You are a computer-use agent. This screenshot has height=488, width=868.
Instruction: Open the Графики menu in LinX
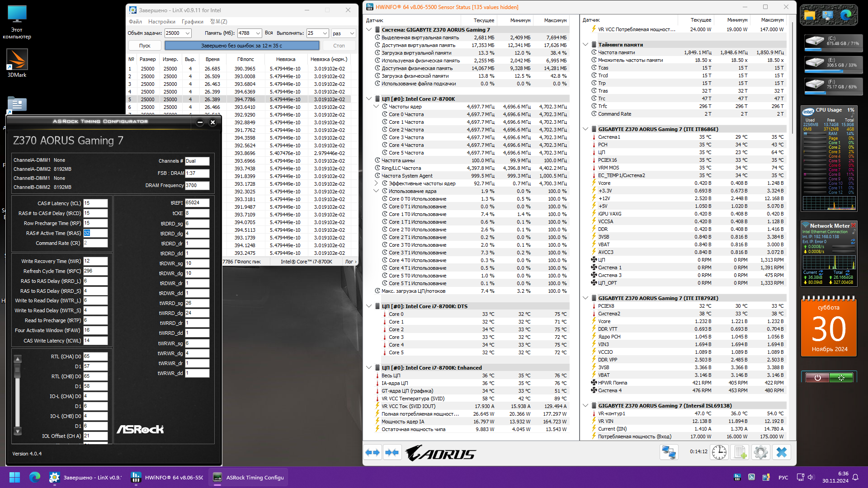click(x=192, y=22)
